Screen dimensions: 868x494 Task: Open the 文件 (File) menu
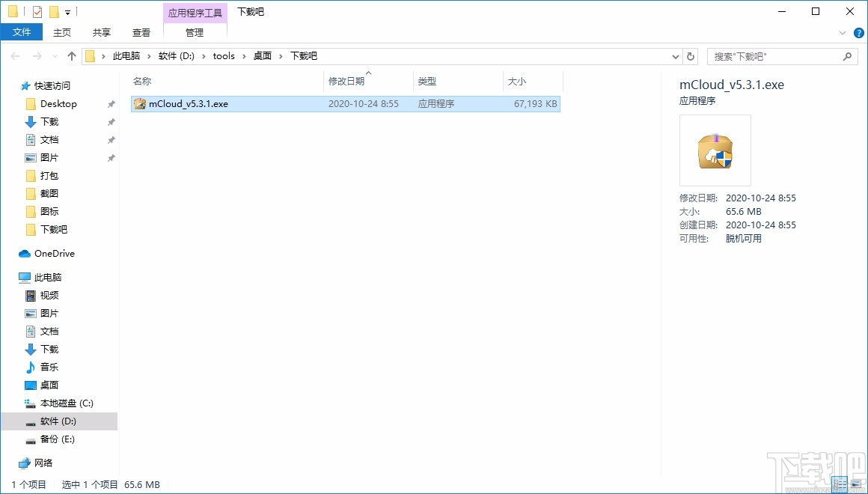coord(22,32)
